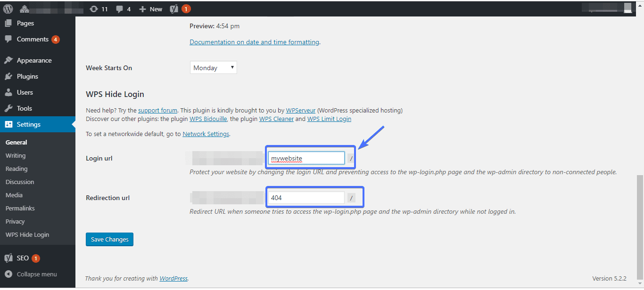The width and height of the screenshot is (644, 290).
Task: Open the WPS Bidouille plugin link
Action: pyautogui.click(x=209, y=119)
